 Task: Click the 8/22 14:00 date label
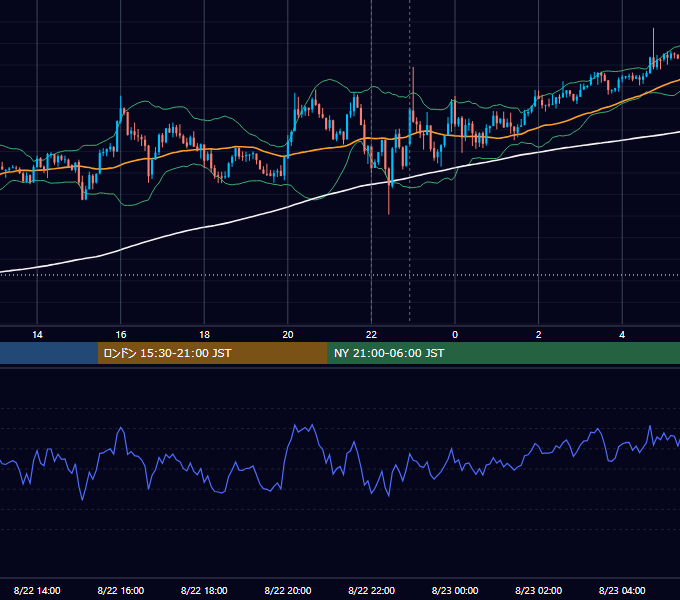(x=37, y=590)
